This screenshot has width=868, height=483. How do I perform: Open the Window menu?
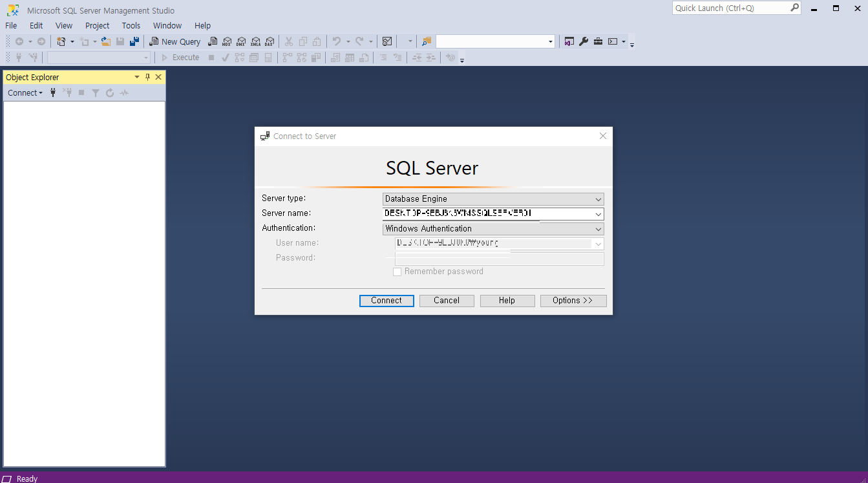(x=167, y=25)
